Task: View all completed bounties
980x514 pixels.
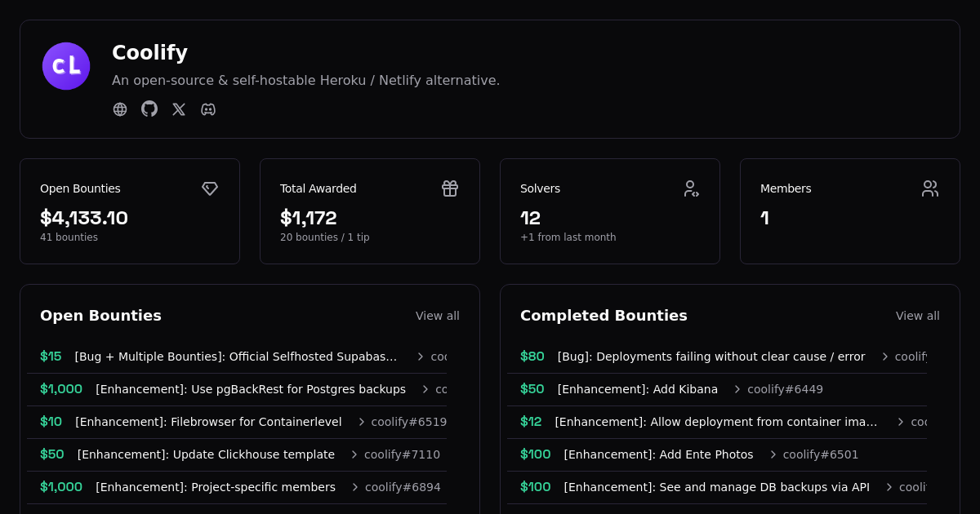Action: [x=917, y=316]
